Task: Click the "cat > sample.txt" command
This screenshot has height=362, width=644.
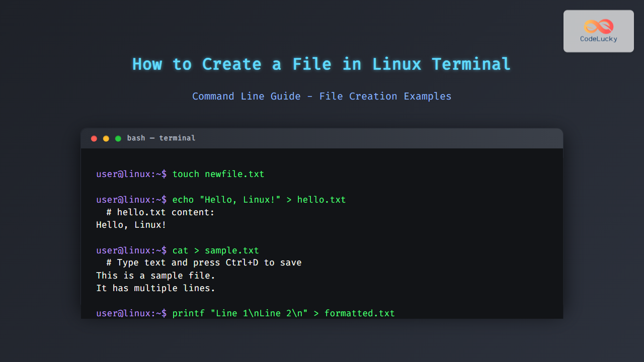Action: coord(215,250)
